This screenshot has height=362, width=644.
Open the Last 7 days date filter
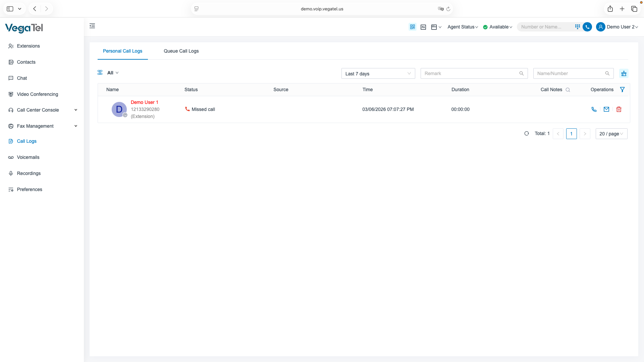coord(378,73)
